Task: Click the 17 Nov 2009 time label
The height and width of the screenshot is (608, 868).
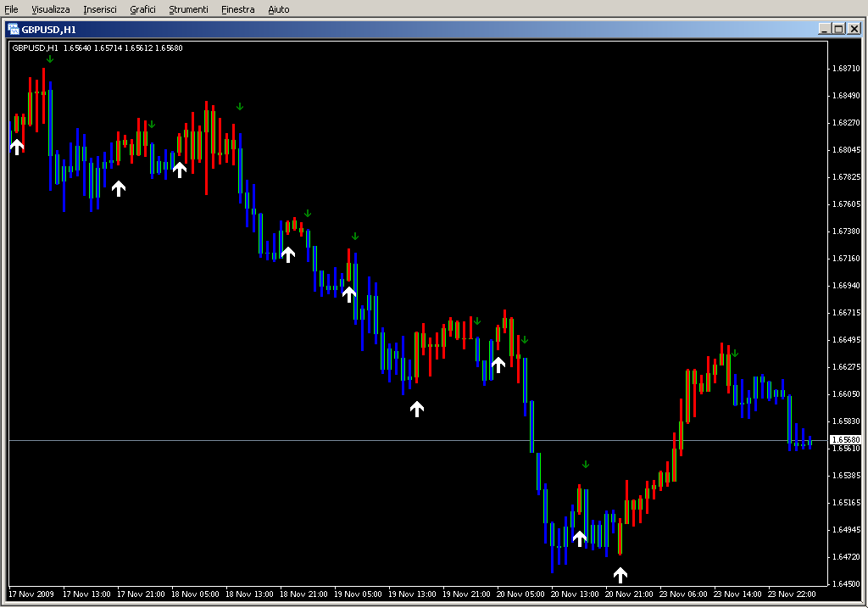Action: tap(31, 594)
